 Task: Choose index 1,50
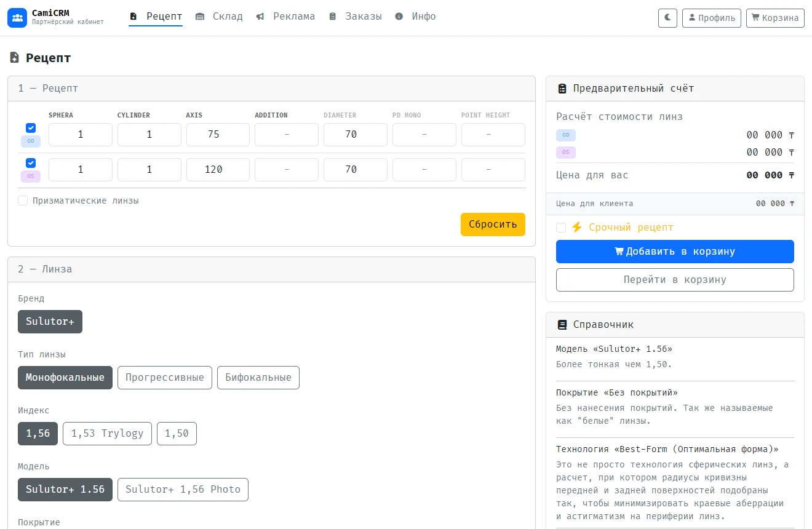click(x=177, y=434)
